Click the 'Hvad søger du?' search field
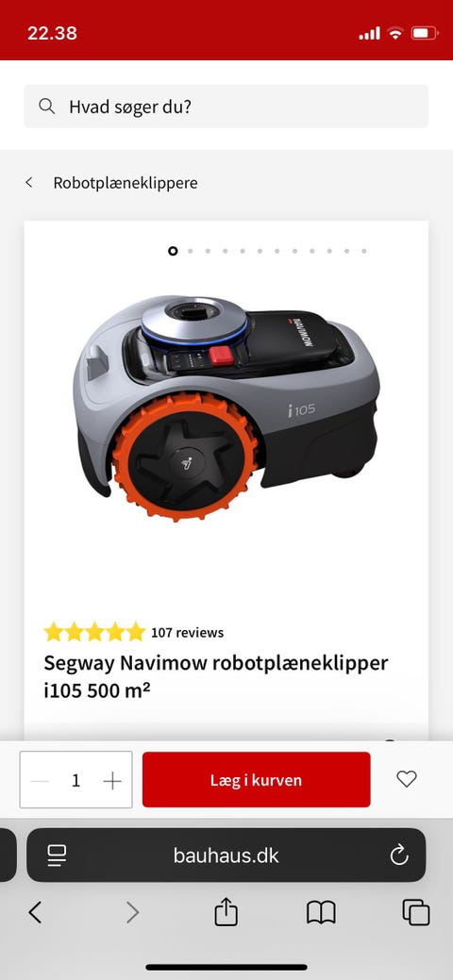Image resolution: width=453 pixels, height=980 pixels. [x=226, y=107]
